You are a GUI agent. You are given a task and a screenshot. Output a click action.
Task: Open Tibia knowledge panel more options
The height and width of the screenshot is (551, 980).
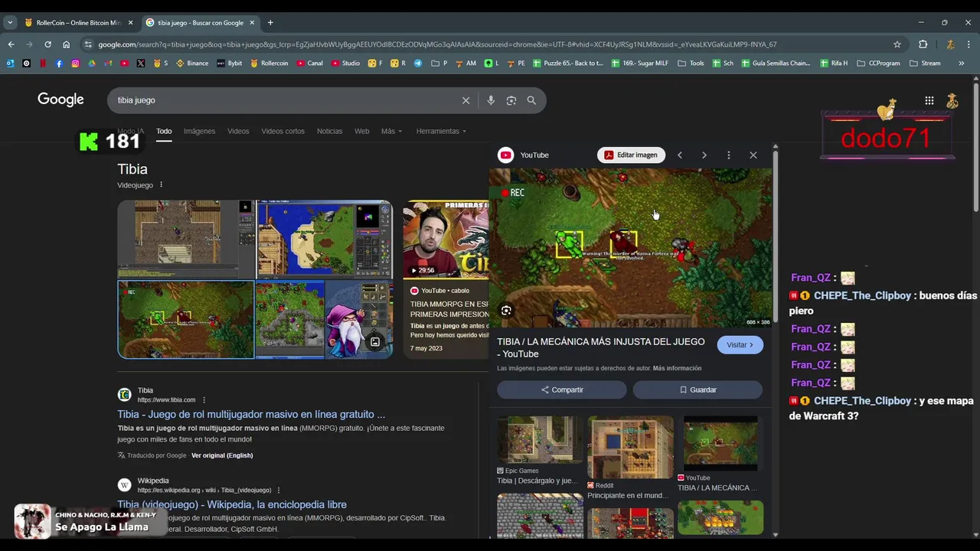click(161, 185)
